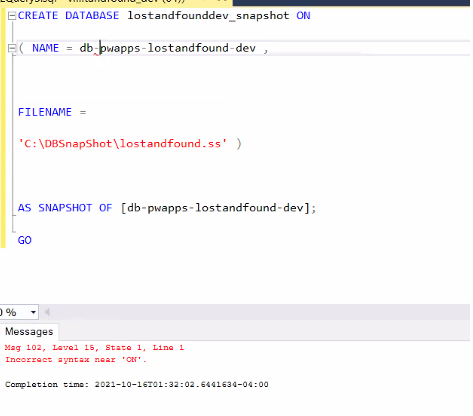Click the lostandfounddev_snapshot database name

coord(208,16)
